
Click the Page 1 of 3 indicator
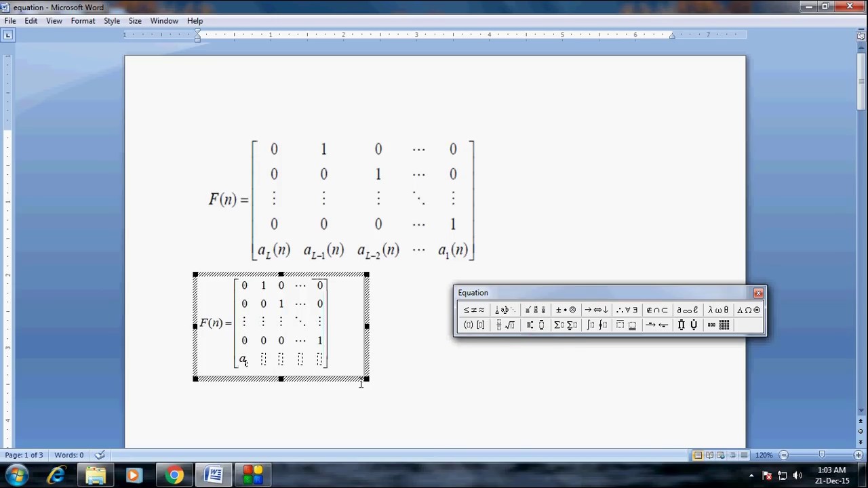coord(24,455)
